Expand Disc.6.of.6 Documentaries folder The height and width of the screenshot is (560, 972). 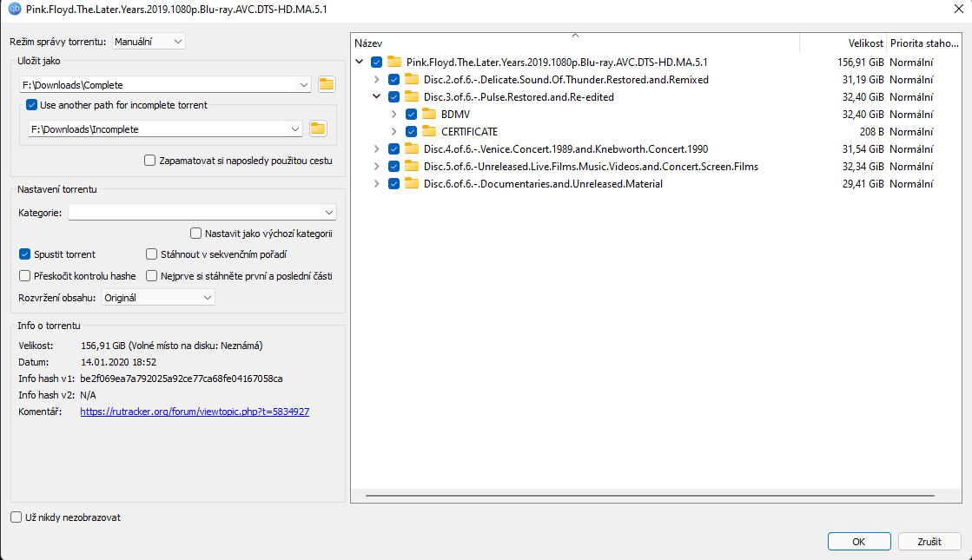click(x=376, y=183)
